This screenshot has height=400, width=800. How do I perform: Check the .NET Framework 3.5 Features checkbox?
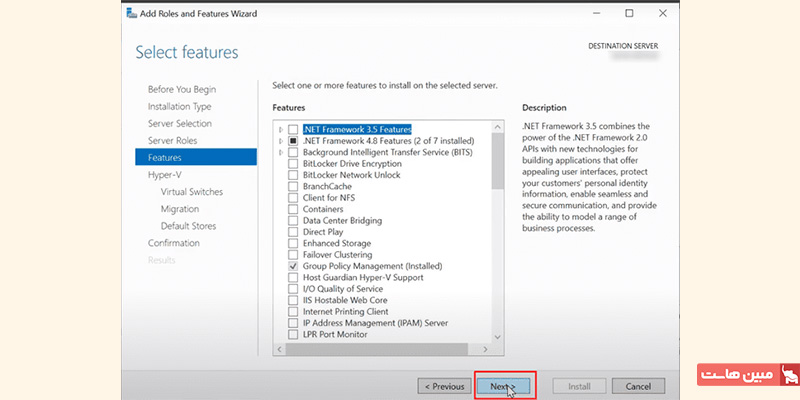coord(293,130)
